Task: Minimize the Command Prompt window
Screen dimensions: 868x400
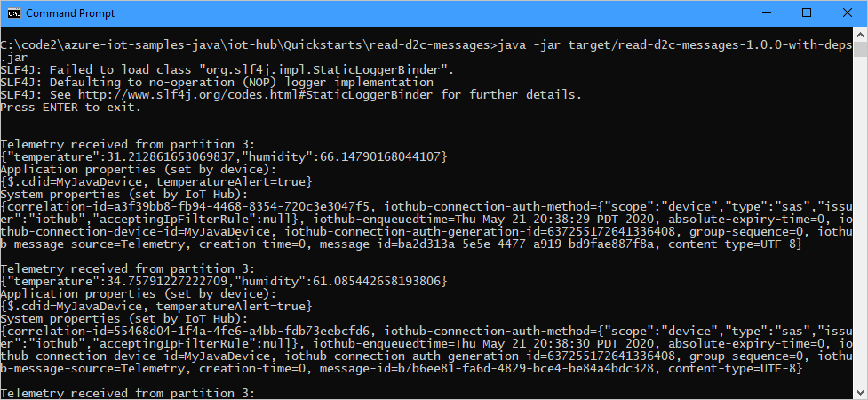Action: coord(767,13)
